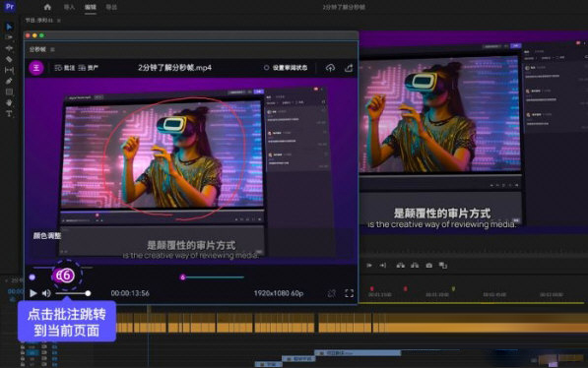Viewport: 588px width, 368px height.
Task: Click the green timeline marker
Action: coord(453,288)
